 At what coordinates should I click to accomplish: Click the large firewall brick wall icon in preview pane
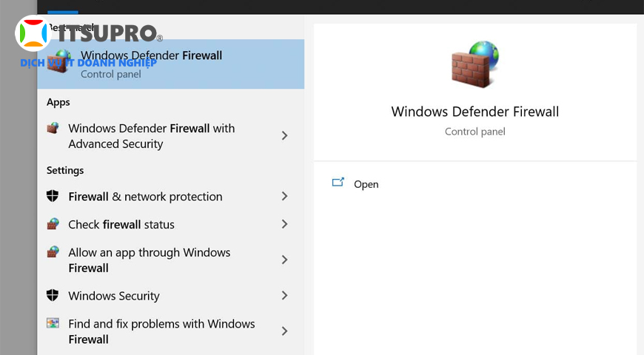pyautogui.click(x=474, y=64)
